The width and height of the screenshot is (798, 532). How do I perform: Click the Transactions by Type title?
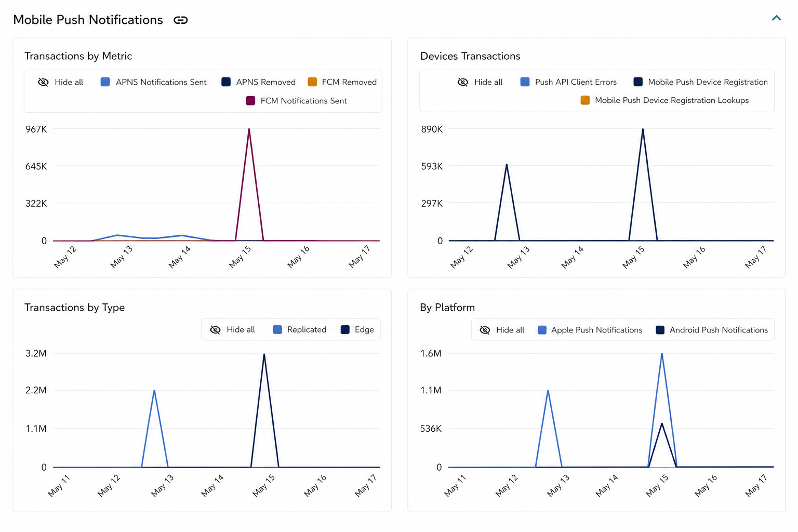[x=74, y=308]
